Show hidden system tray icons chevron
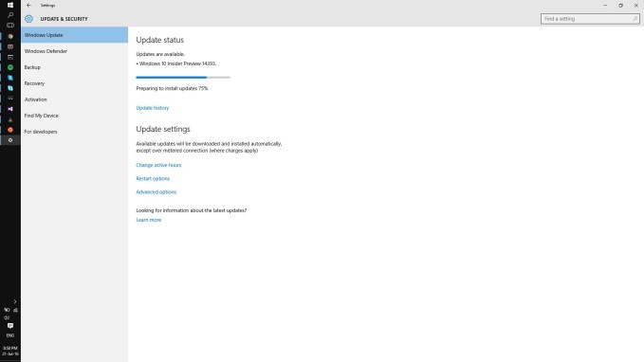The height and width of the screenshot is (362, 644). [x=15, y=301]
